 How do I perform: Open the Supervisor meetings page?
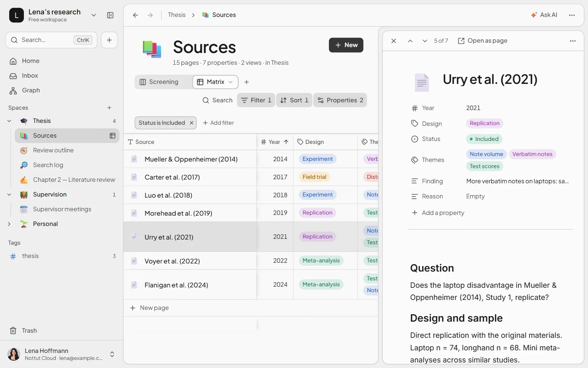pyautogui.click(x=67, y=209)
